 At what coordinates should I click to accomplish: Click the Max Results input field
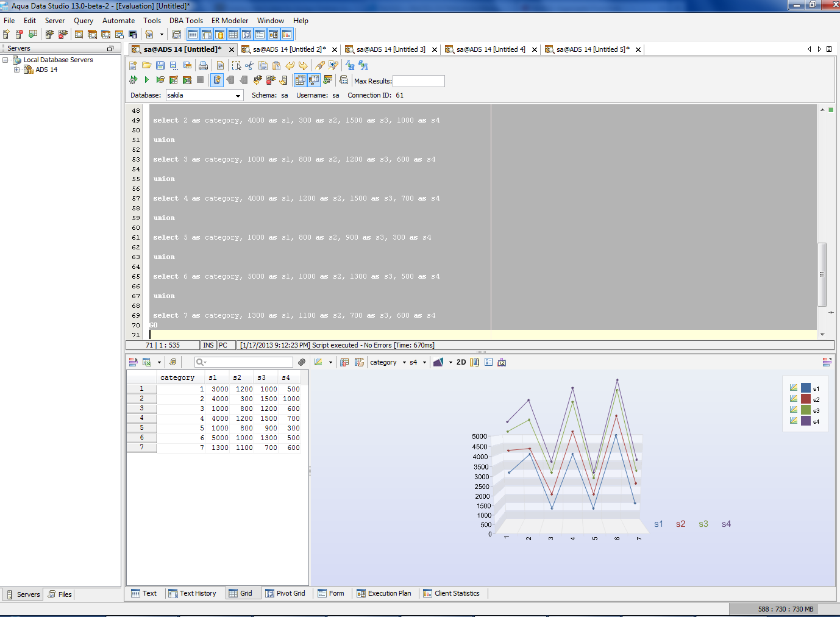(419, 81)
